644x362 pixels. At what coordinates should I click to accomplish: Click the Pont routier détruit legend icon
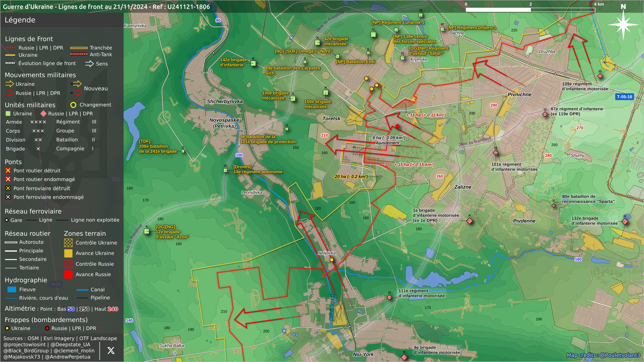point(8,171)
